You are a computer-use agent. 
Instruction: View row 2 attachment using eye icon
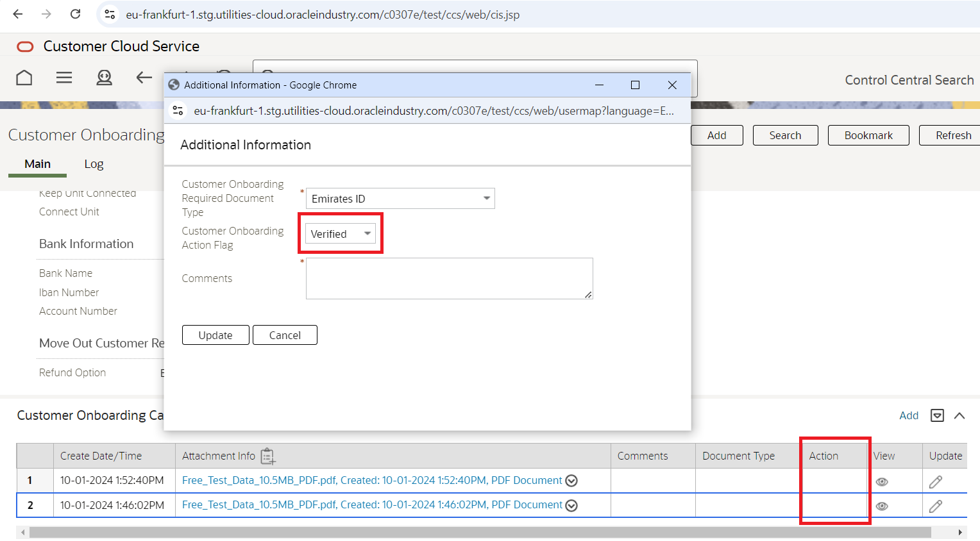coord(882,506)
